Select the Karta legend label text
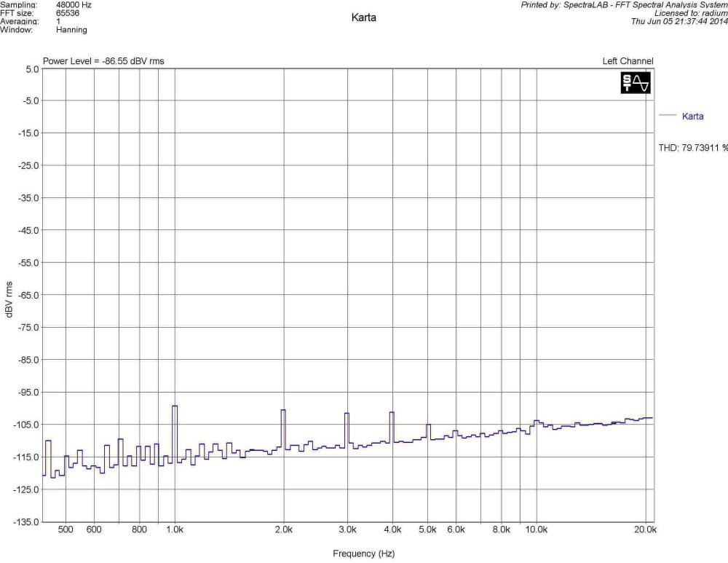728x563 pixels. [x=692, y=117]
